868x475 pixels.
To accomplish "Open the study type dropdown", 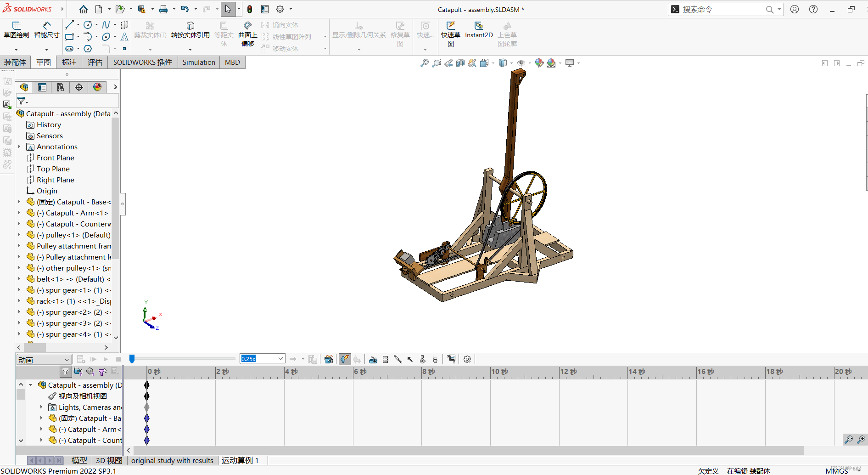I will click(44, 360).
